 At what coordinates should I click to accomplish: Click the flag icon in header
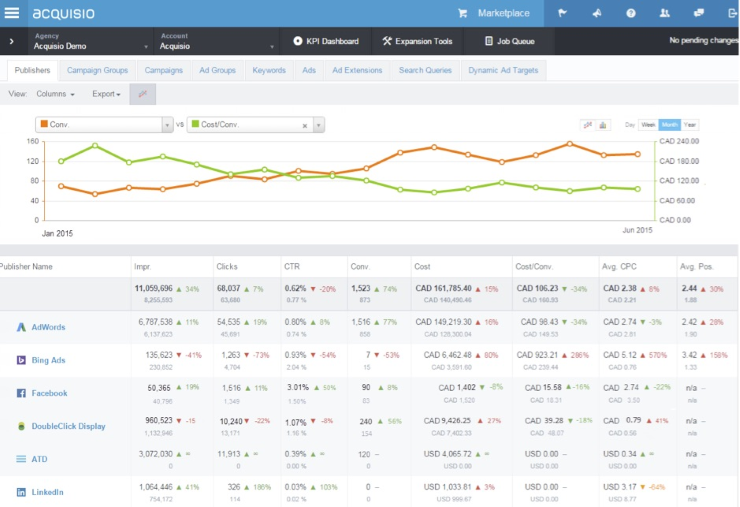tap(562, 13)
